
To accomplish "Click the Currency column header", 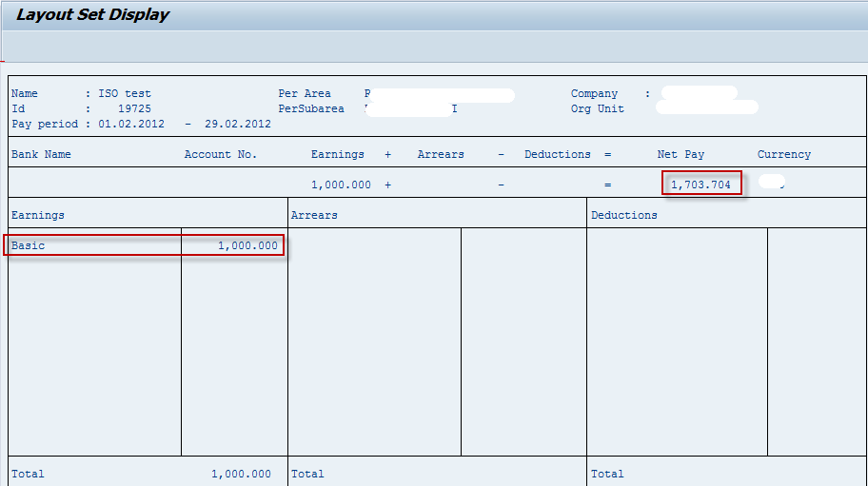I will click(x=784, y=154).
